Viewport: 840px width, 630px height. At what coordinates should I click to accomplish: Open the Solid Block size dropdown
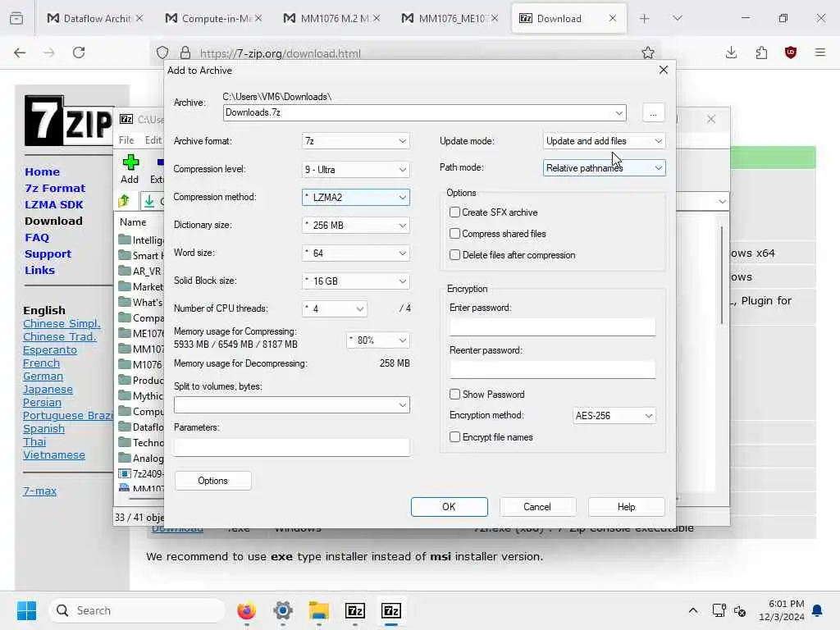[356, 281]
